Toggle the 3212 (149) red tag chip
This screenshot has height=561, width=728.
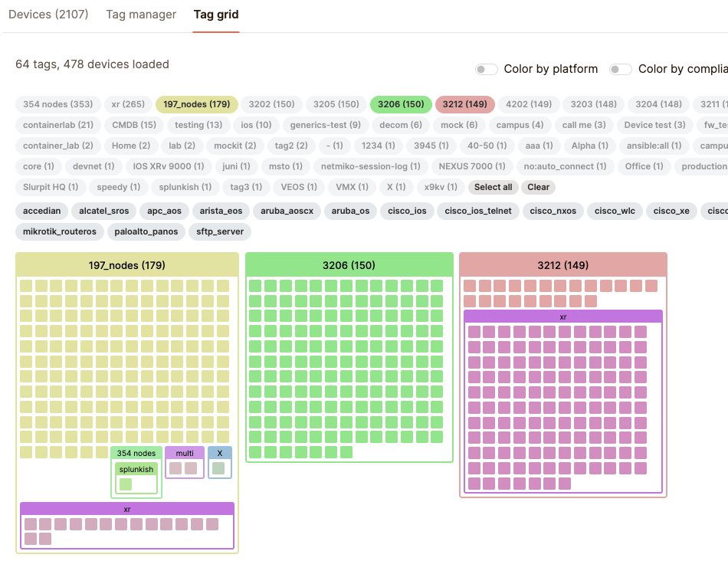tap(465, 104)
